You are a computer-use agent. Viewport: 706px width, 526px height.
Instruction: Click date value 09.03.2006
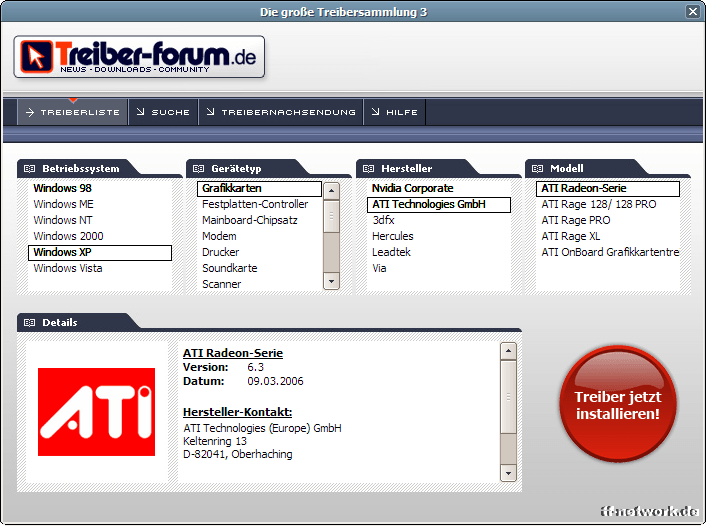click(276, 381)
